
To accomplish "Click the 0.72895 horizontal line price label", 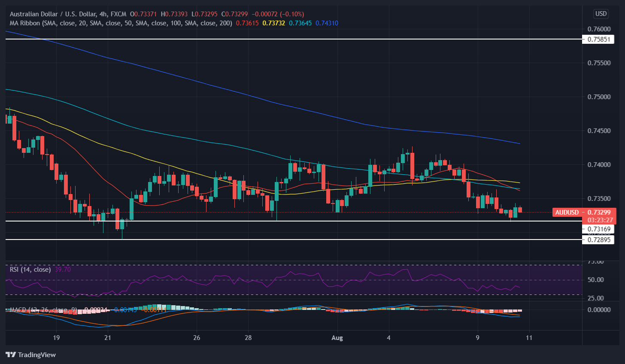I will point(598,240).
